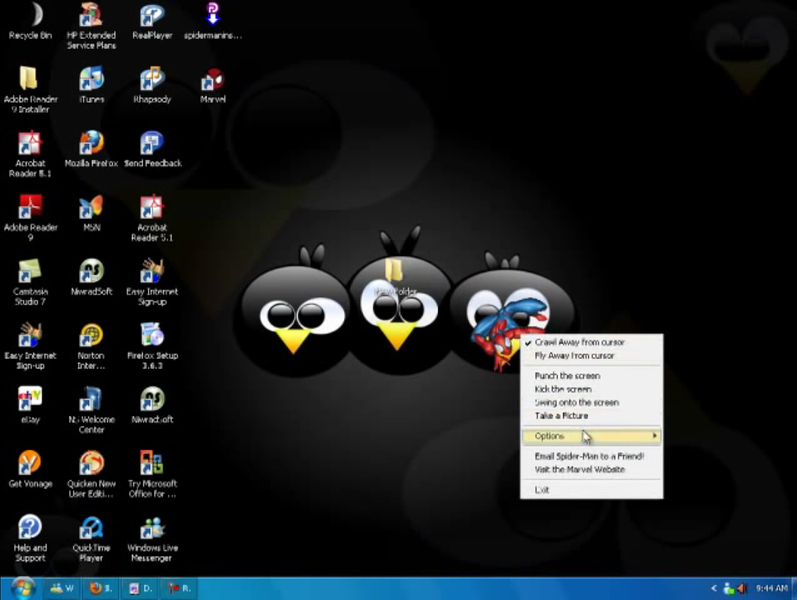Image resolution: width=797 pixels, height=600 pixels.
Task: Select the Mozilla Firefox desktop shortcut
Action: 91,148
